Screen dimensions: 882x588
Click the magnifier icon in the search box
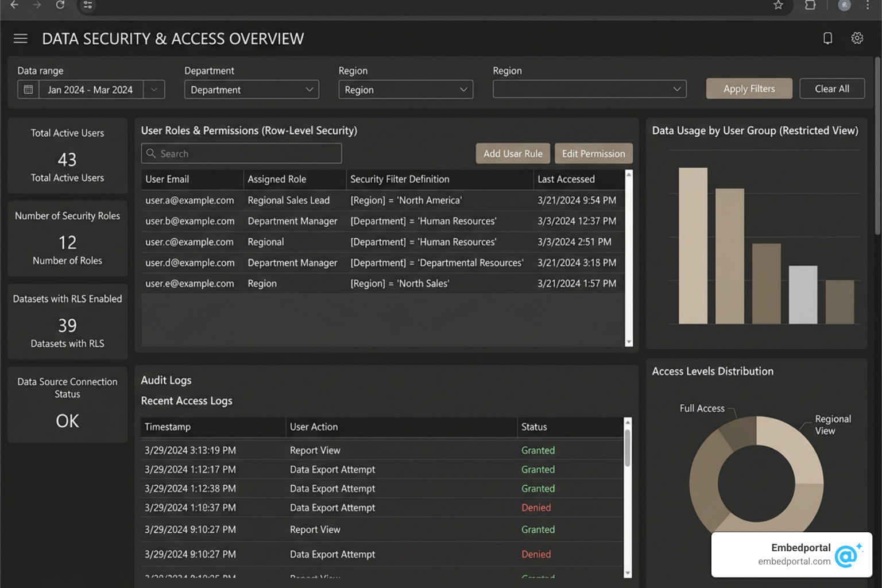coord(151,153)
